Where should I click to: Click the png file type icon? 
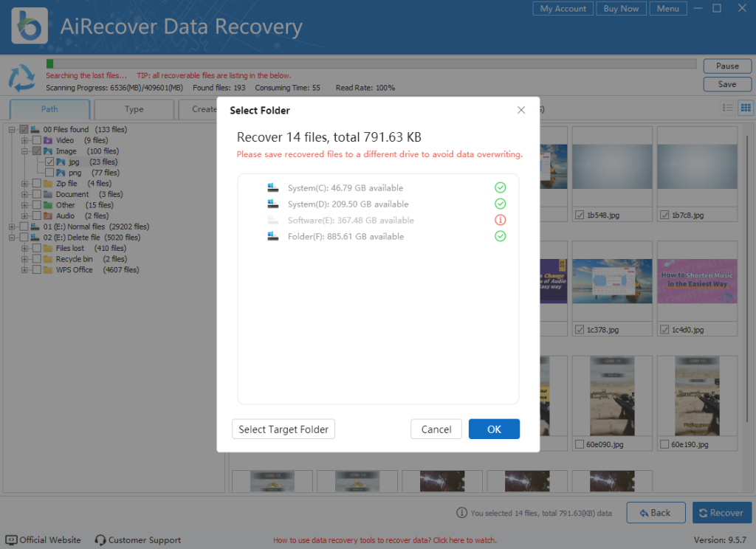(61, 173)
